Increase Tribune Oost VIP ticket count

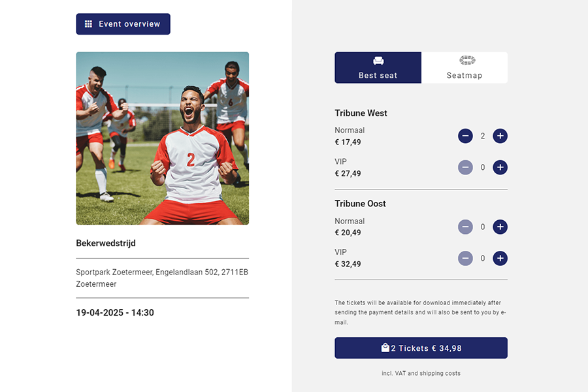pos(500,258)
